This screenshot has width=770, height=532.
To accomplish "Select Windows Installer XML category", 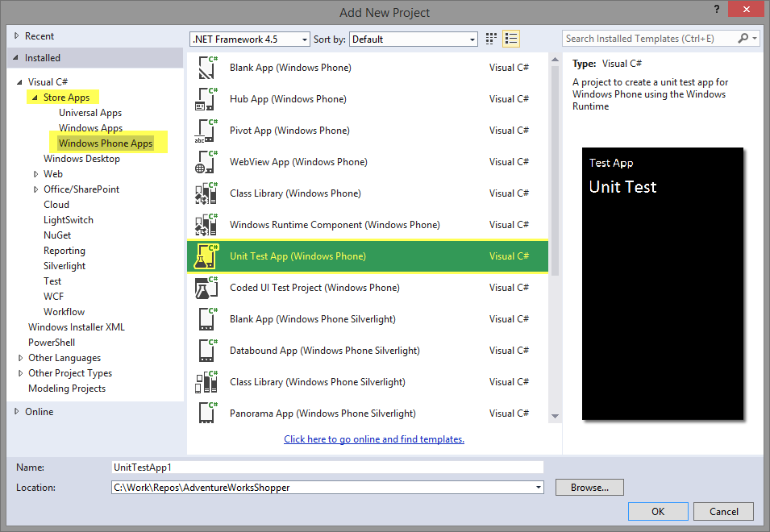I will [77, 326].
